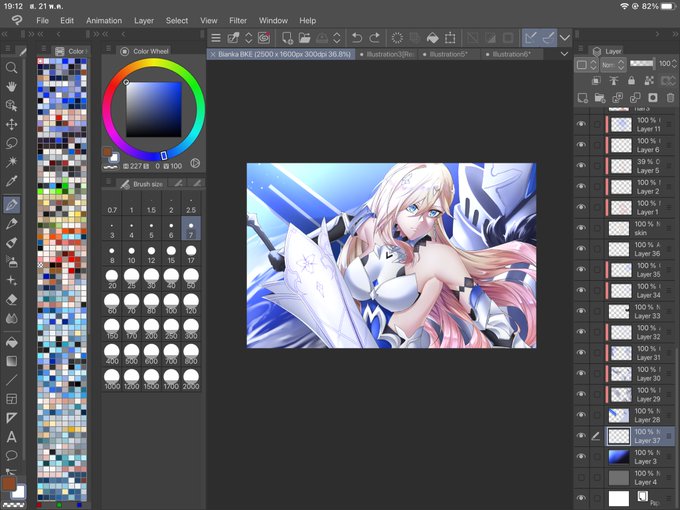Viewport: 680px width, 510px height.
Task: Select the Hand move tool
Action: (x=11, y=86)
